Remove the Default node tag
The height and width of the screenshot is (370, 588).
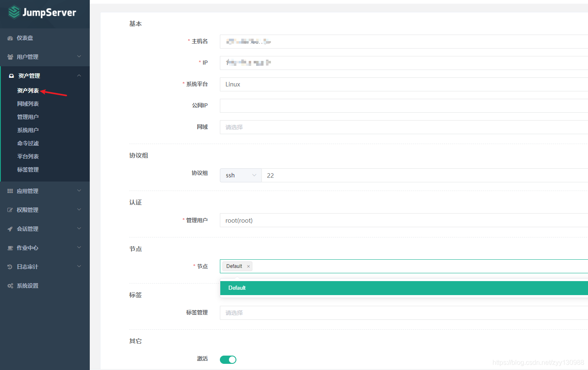tap(248, 266)
